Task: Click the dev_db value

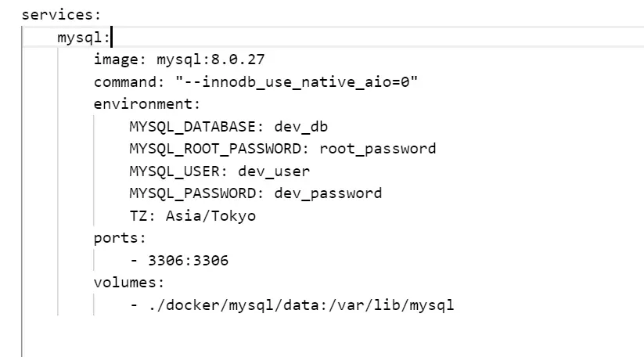Action: coord(301,127)
